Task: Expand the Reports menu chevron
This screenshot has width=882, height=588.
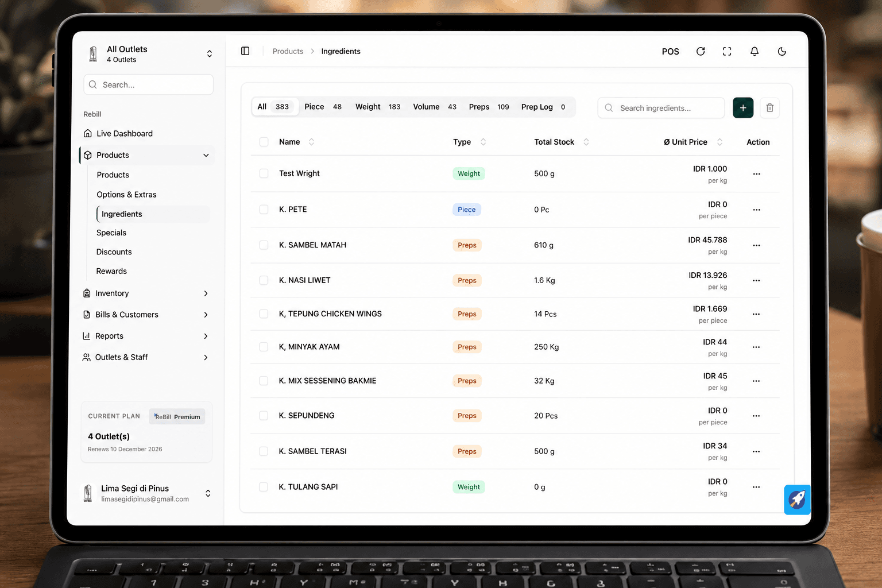Action: pos(206,336)
